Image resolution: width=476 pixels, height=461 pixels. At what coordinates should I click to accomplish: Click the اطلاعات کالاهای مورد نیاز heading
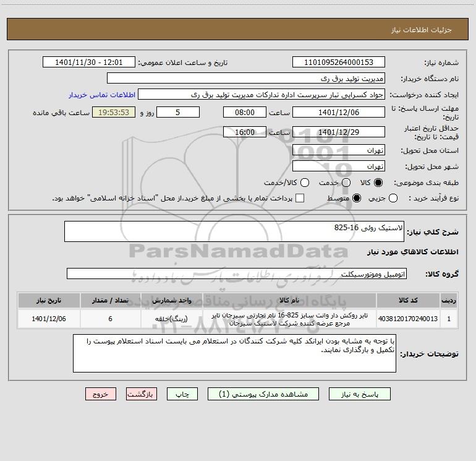413,252
